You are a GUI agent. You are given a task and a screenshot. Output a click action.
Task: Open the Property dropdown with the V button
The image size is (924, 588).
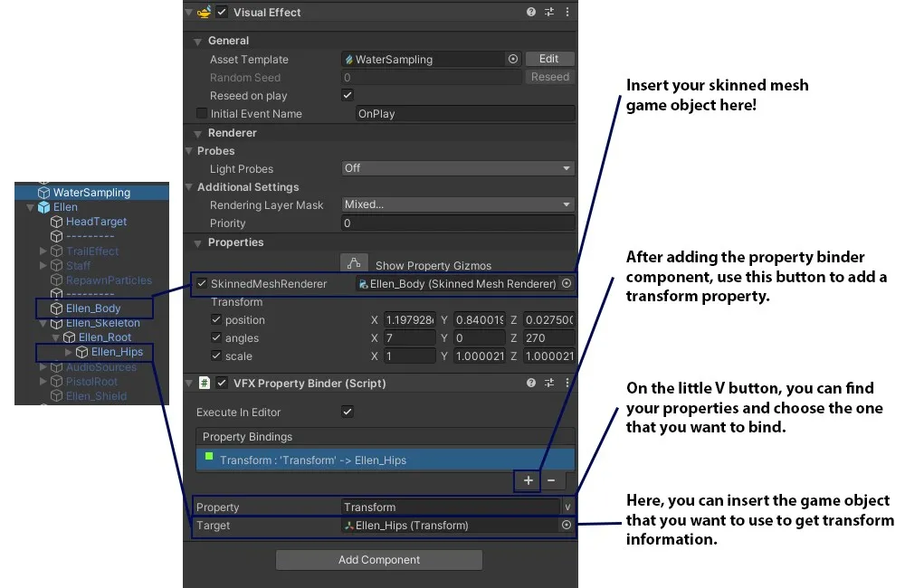[567, 507]
